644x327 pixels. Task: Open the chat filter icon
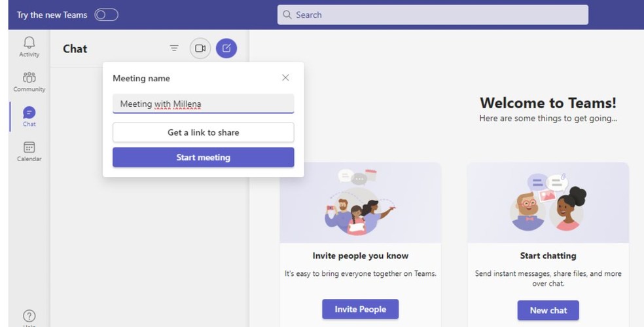[174, 48]
